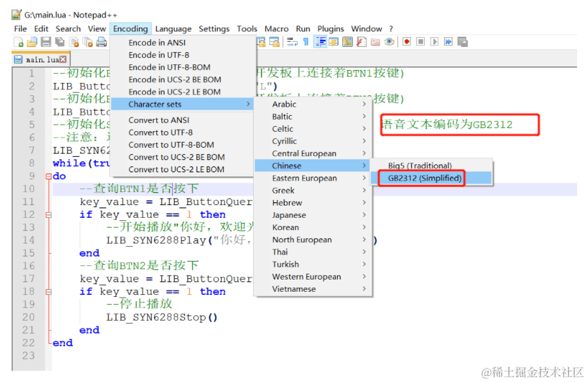Viewport: 588px width, 383px height.
Task: Open the Run menu
Action: 303,29
